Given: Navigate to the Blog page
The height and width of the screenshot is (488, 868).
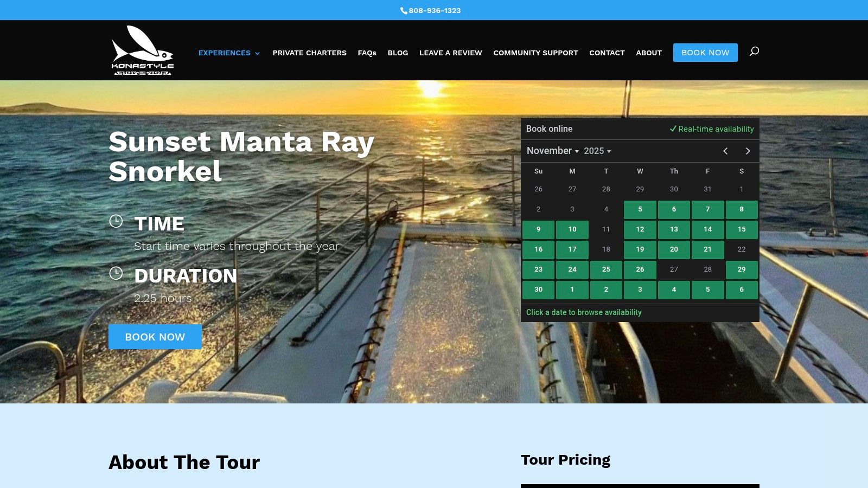Looking at the screenshot, I should pos(398,53).
